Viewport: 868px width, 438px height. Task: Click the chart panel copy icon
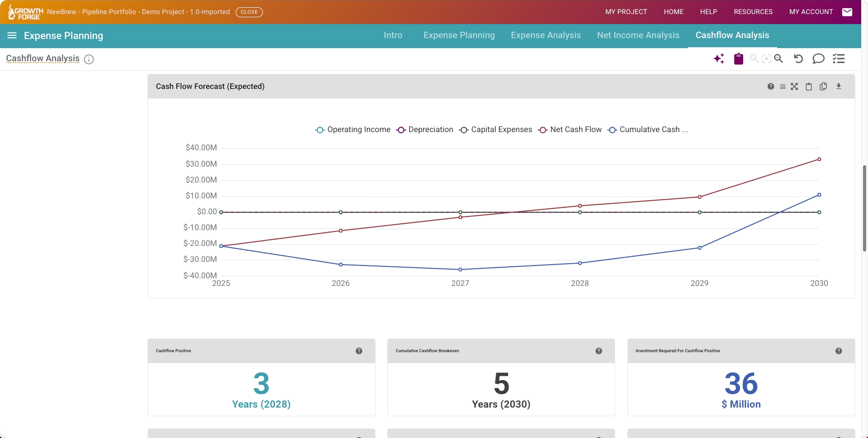[x=823, y=86]
